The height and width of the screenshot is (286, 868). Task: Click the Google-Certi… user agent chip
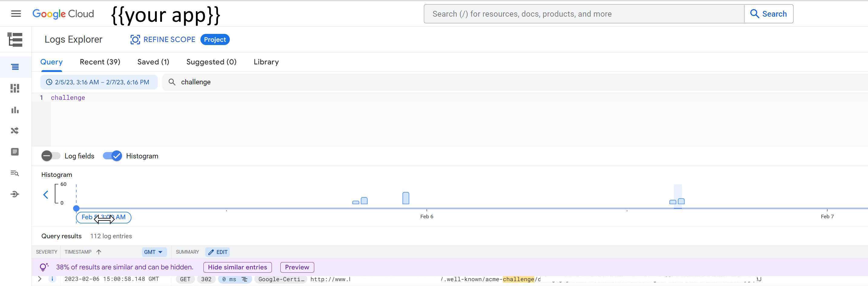(x=281, y=279)
